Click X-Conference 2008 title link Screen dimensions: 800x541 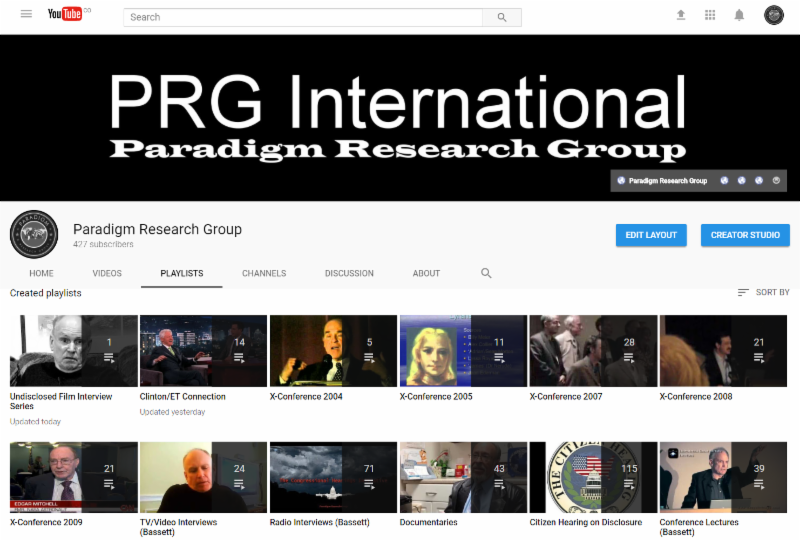click(696, 397)
